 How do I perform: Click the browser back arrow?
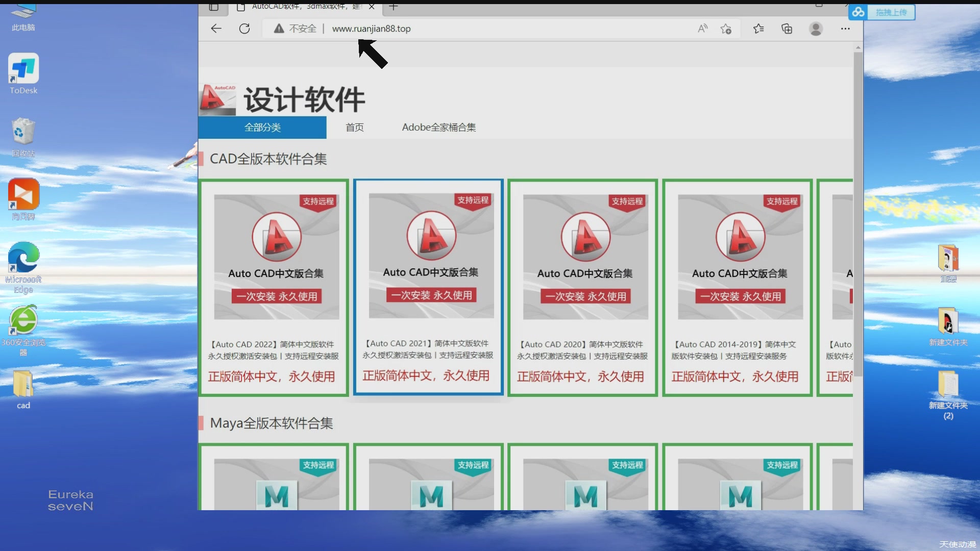tap(216, 29)
